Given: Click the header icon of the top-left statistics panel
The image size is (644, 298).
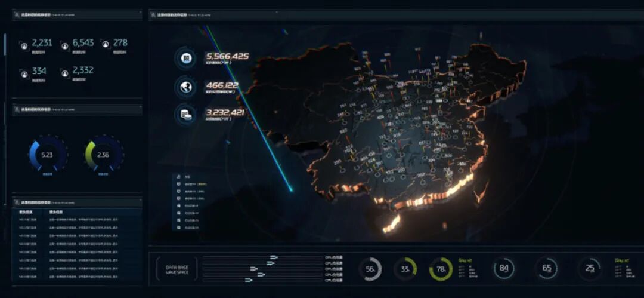Looking at the screenshot, I should (17, 14).
